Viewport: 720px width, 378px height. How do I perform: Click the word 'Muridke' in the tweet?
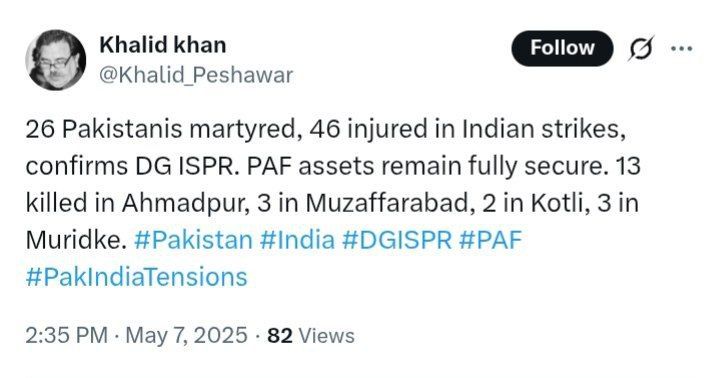pos(76,240)
